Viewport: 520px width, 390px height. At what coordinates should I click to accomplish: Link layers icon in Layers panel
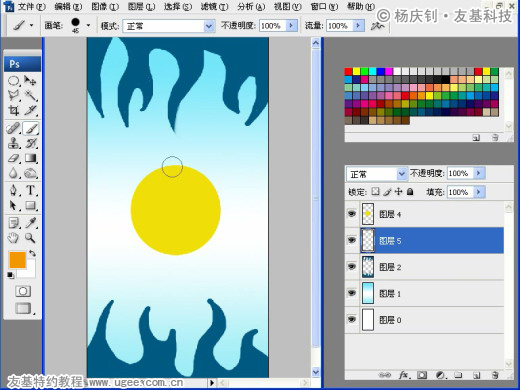click(x=385, y=375)
